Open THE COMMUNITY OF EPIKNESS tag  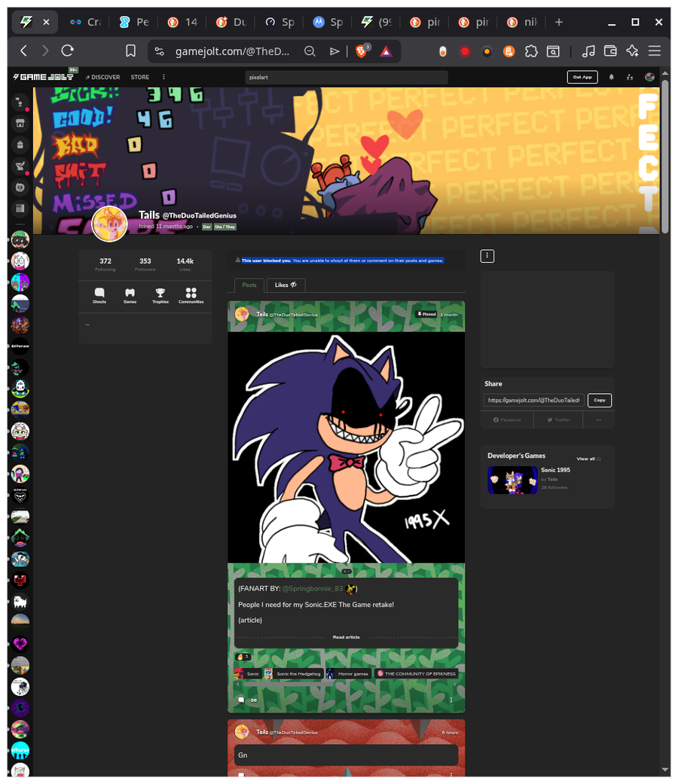(x=417, y=673)
